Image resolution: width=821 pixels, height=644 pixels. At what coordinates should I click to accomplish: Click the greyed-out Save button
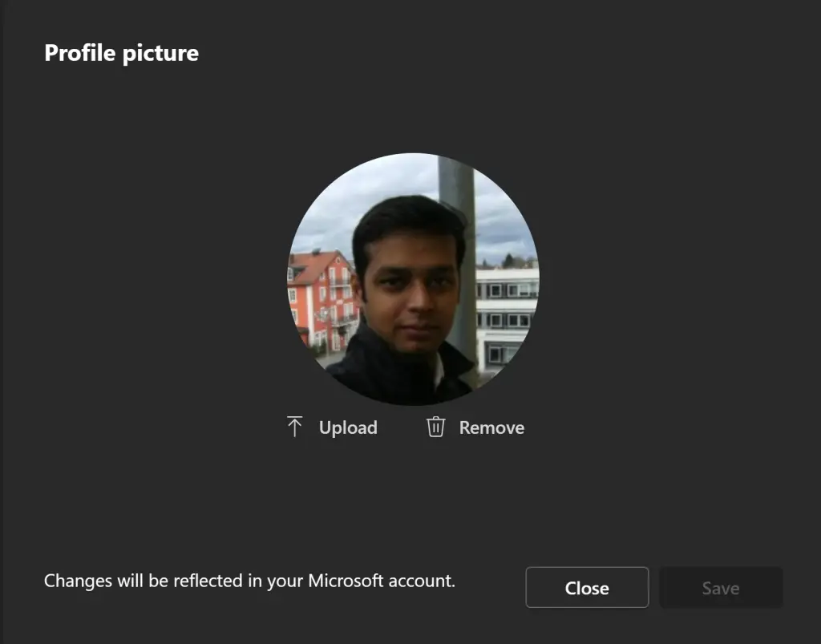(x=721, y=587)
